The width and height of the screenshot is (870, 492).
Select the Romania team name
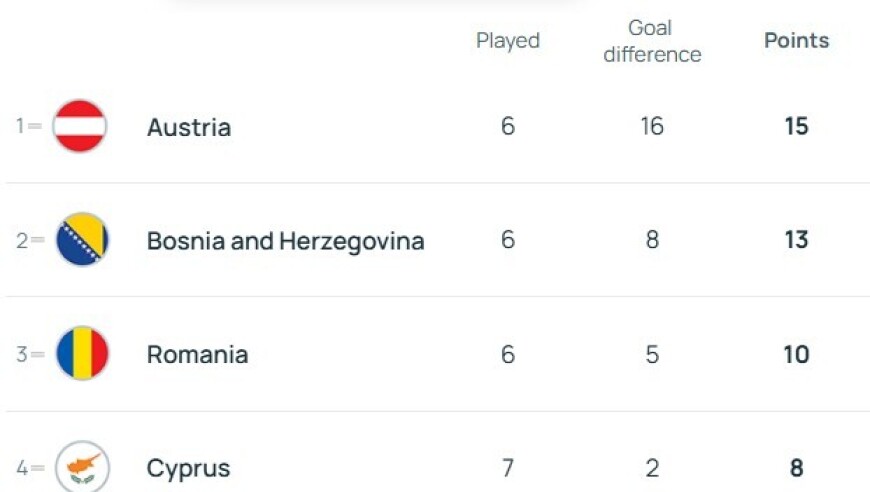pos(197,355)
